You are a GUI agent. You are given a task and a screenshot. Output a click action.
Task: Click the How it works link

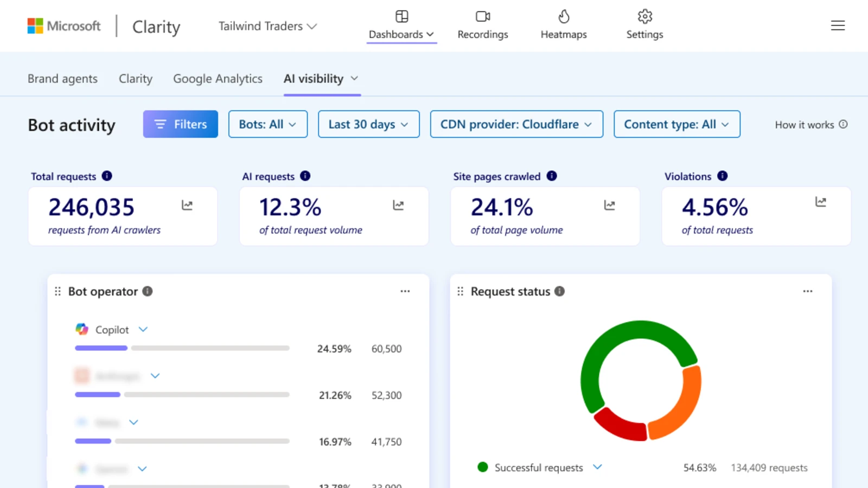coord(811,125)
